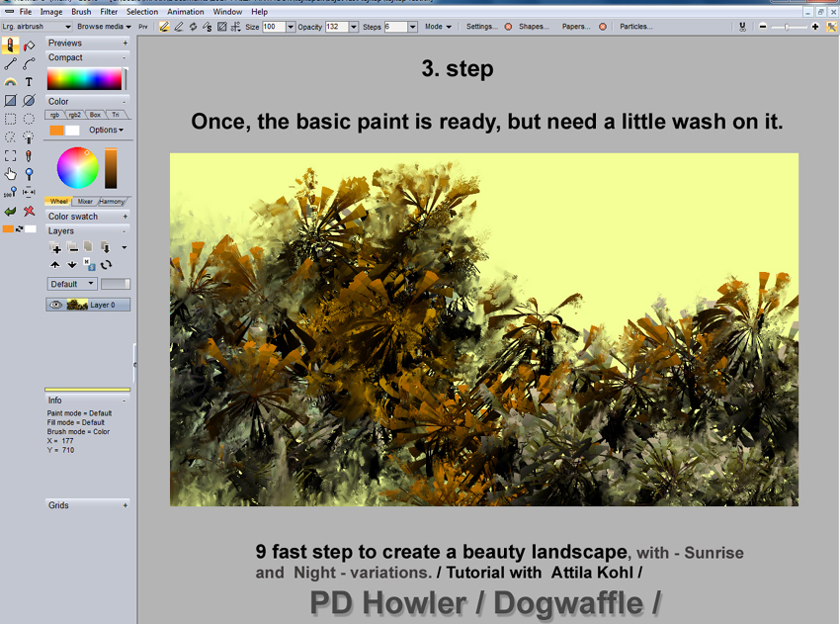Choose the rainbow gradient tool
The width and height of the screenshot is (840, 624).
tap(10, 82)
